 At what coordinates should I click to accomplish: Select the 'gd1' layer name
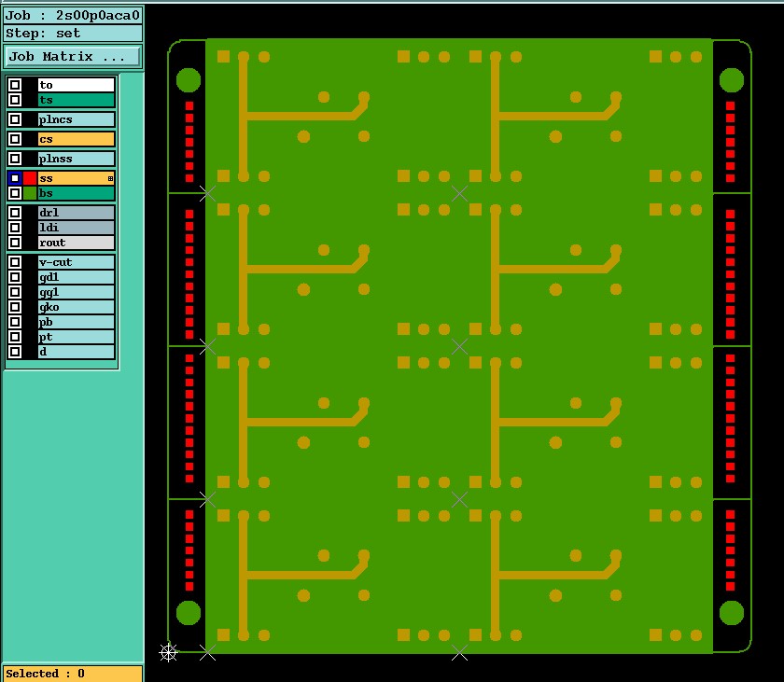point(76,277)
